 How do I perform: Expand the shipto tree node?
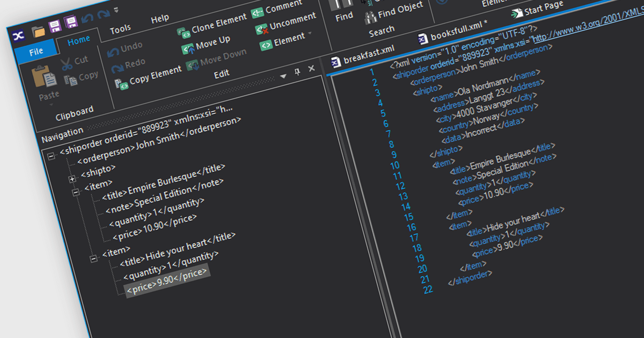point(72,178)
